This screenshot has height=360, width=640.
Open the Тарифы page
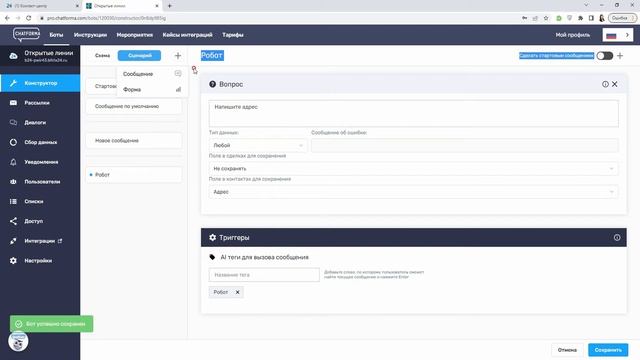pos(233,35)
